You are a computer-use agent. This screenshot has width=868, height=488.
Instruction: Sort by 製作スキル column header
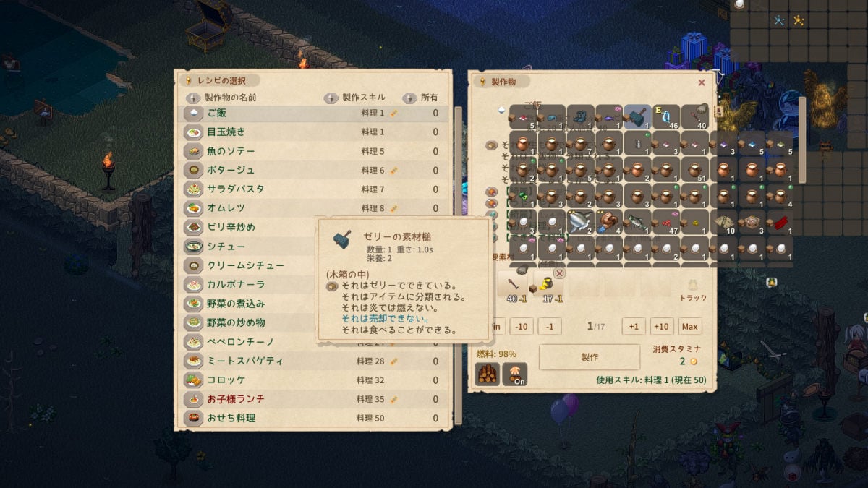point(358,98)
